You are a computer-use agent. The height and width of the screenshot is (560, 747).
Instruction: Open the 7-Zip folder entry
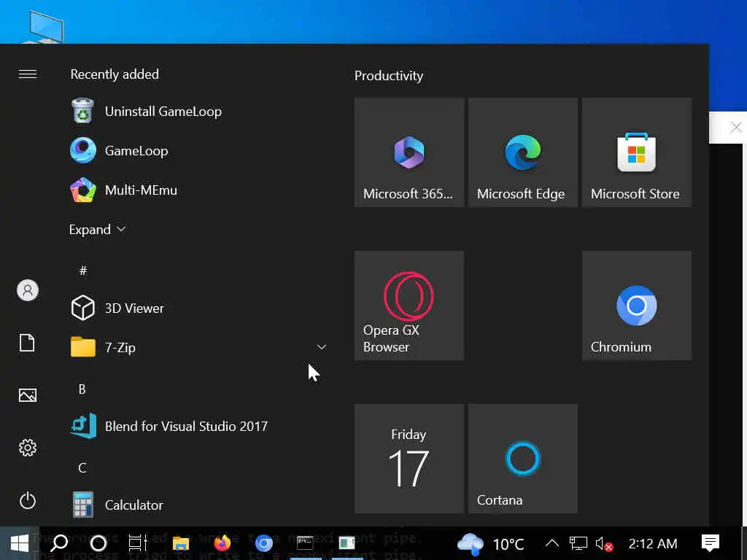point(198,347)
